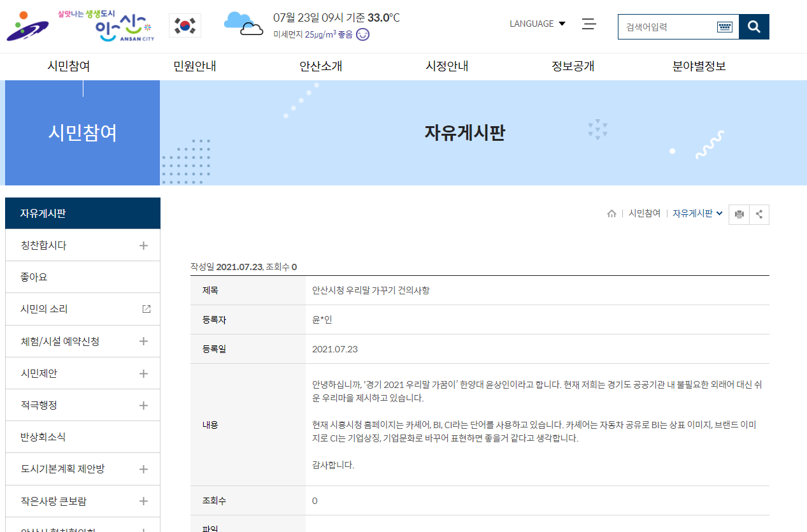The height and width of the screenshot is (532, 807).
Task: Click the home breadcrumb icon
Action: pos(611,214)
